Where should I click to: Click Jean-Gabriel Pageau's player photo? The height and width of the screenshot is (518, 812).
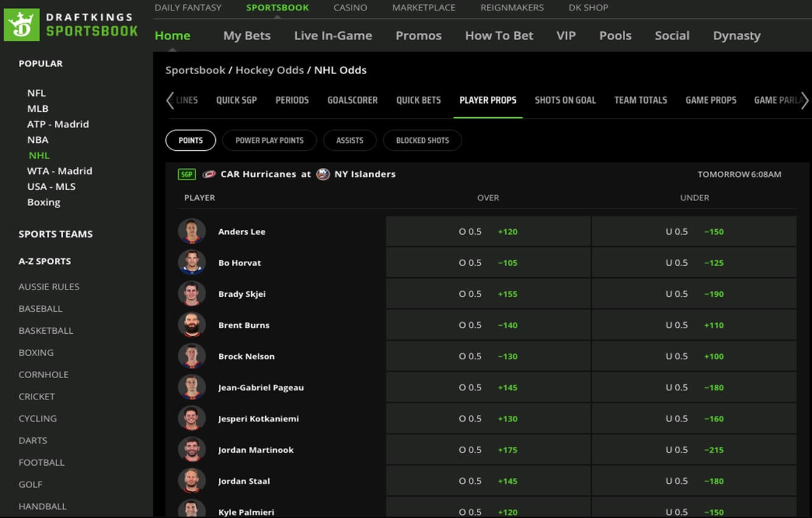click(x=192, y=387)
